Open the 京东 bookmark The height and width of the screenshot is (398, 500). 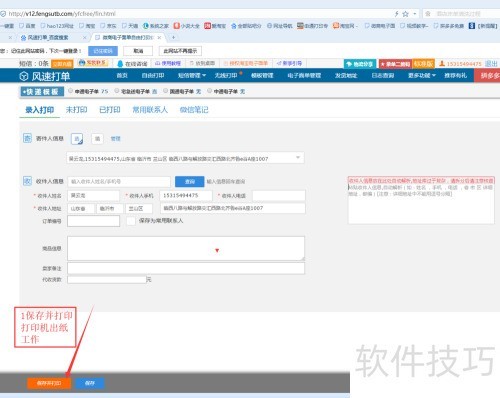point(108,26)
